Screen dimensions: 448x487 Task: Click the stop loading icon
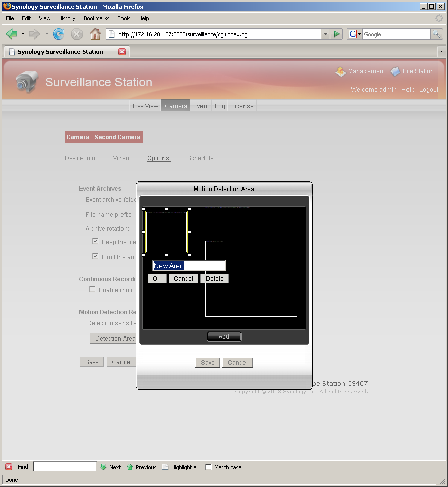pyautogui.click(x=76, y=34)
